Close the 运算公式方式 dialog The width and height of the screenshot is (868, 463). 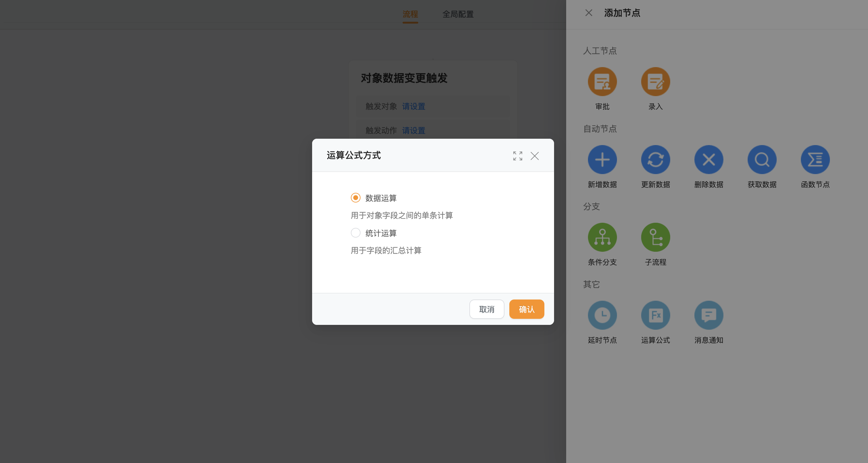tap(535, 156)
